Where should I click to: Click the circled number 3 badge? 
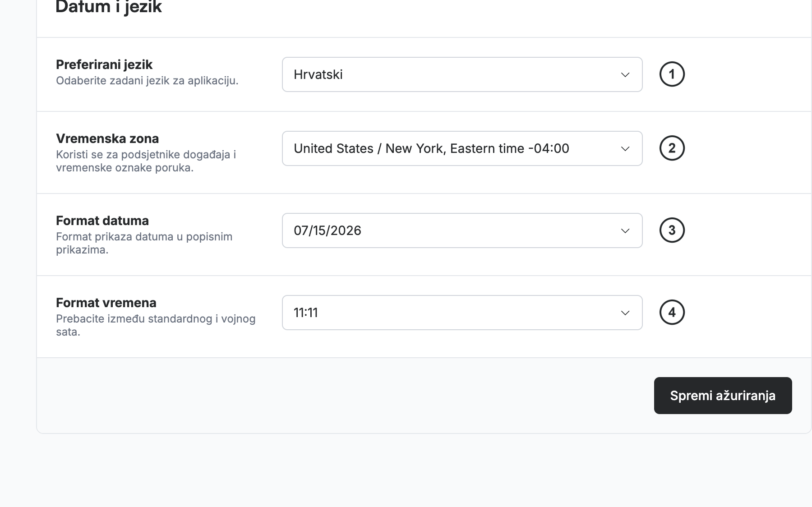672,230
